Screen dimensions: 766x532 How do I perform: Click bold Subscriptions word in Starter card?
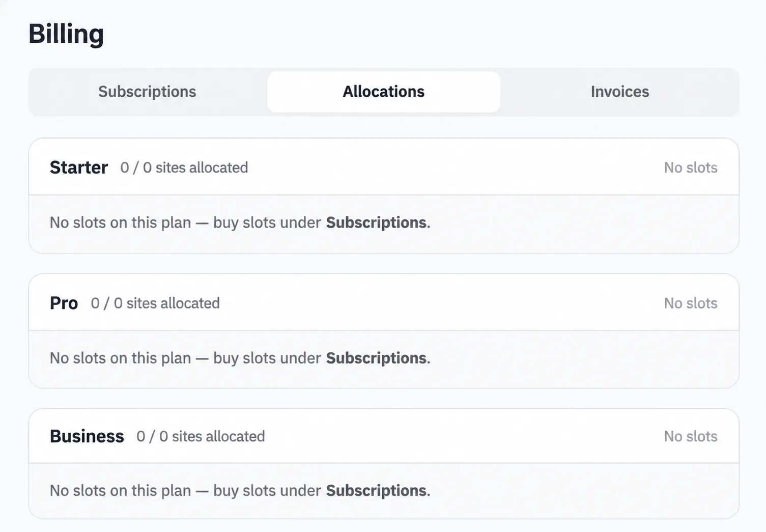coord(377,222)
